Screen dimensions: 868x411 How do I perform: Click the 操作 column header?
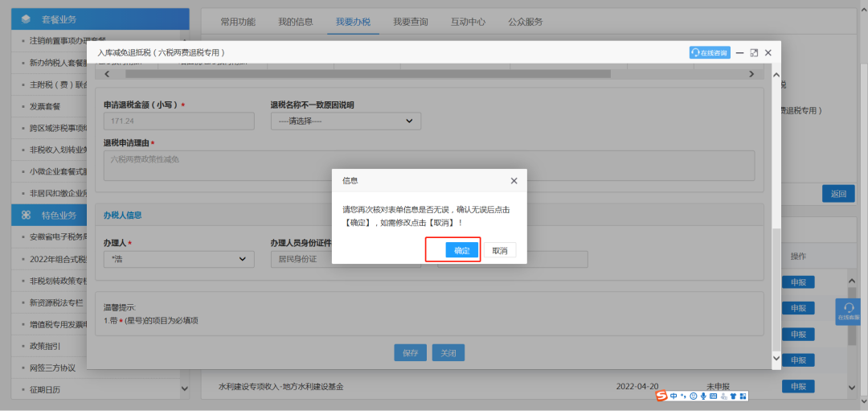[798, 257]
